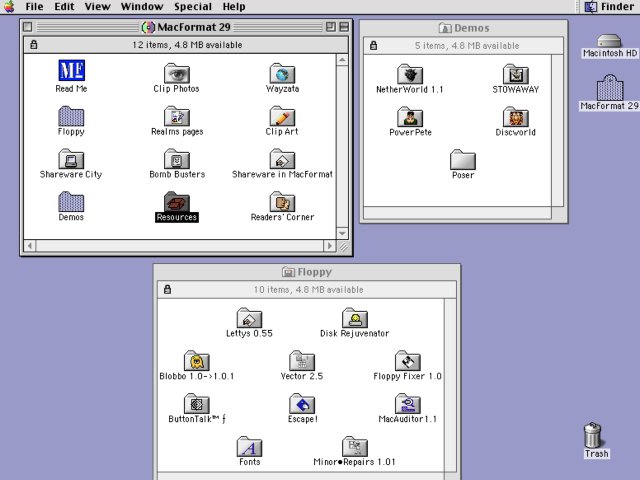Select the PowerPete folder in Demos
Screen dimensions: 640x480
click(x=410, y=117)
